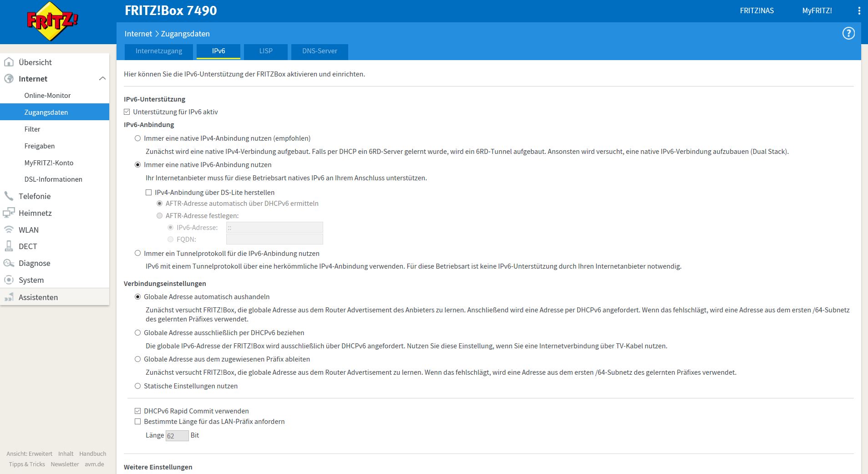This screenshot has width=868, height=474.
Task: Open the LISP tab
Action: coord(266,51)
